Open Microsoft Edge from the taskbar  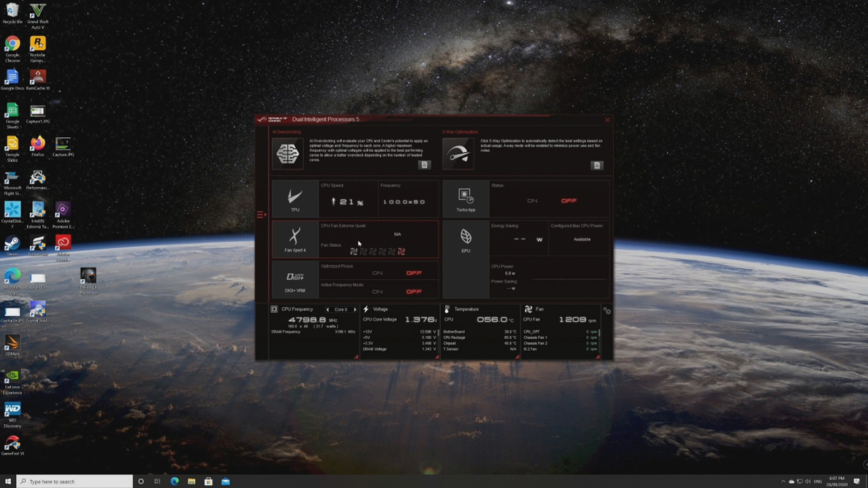(175, 481)
